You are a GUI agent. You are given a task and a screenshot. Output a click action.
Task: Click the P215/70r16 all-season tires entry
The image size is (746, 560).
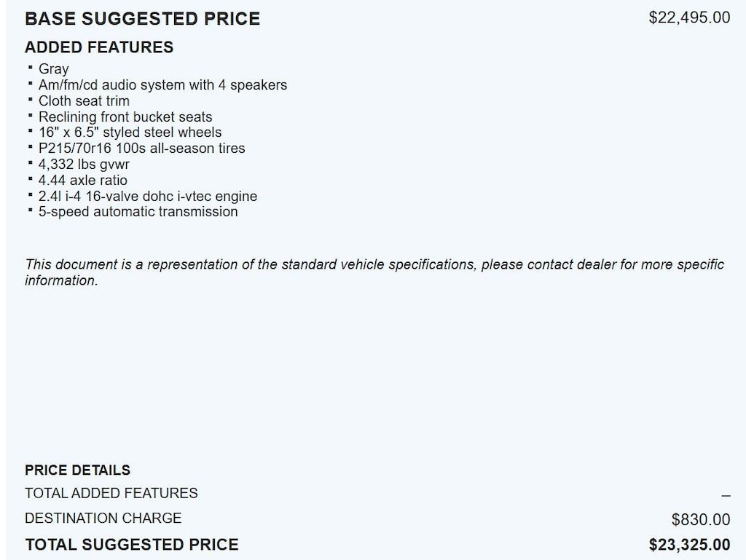pos(141,149)
